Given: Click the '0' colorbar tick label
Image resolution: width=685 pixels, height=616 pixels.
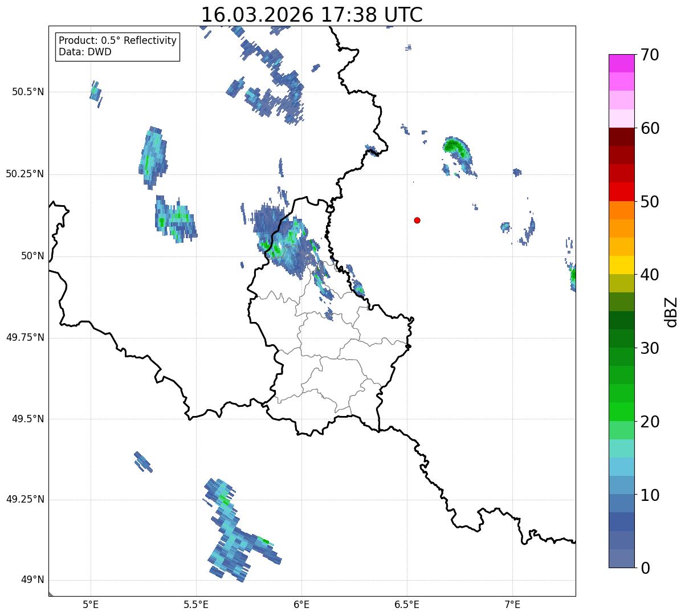Looking at the screenshot, I should (645, 568).
